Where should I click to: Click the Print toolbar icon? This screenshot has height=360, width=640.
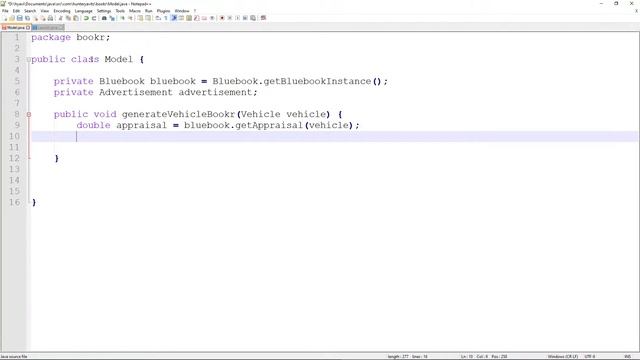pos(50,18)
